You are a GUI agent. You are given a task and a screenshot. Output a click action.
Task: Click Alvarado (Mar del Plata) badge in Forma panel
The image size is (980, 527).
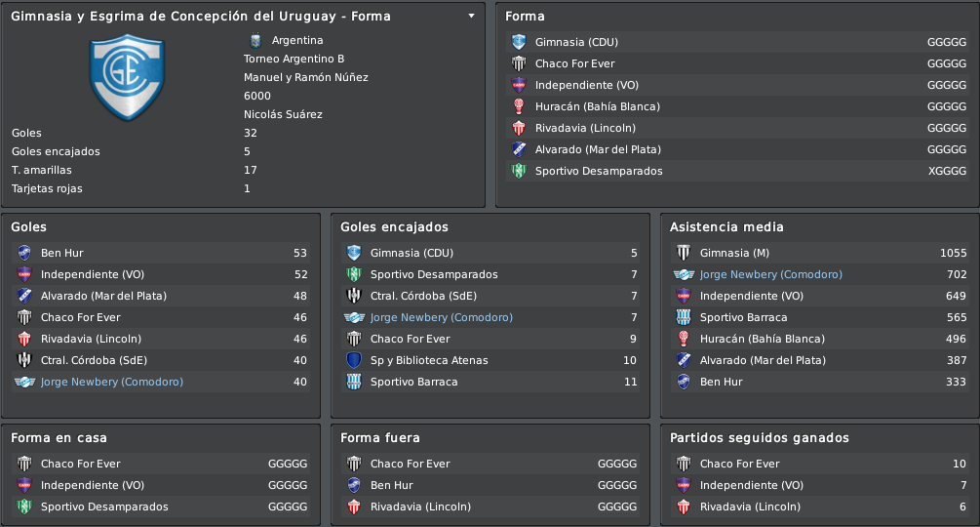[519, 149]
